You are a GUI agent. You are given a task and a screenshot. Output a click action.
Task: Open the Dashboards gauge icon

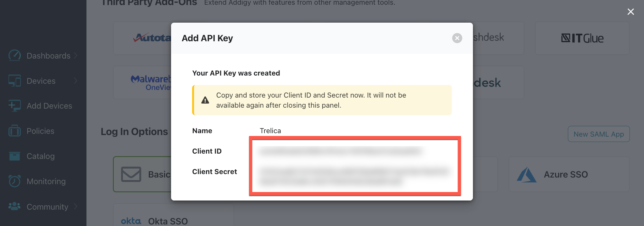(x=14, y=55)
